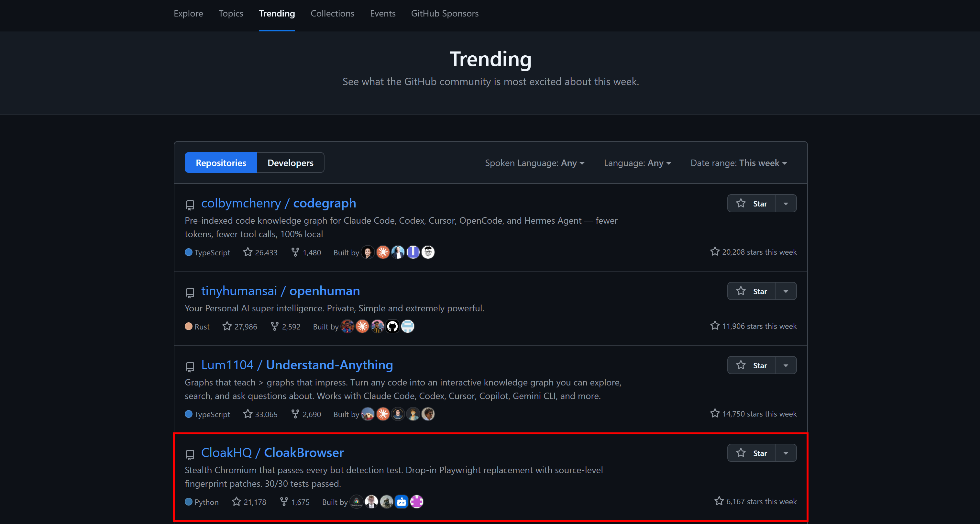The height and width of the screenshot is (524, 980).
Task: Click '14,750 stars this week' text
Action: pyautogui.click(x=759, y=414)
